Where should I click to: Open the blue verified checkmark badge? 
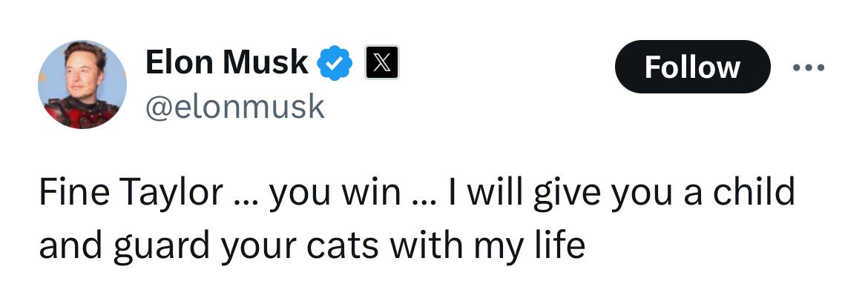(335, 64)
